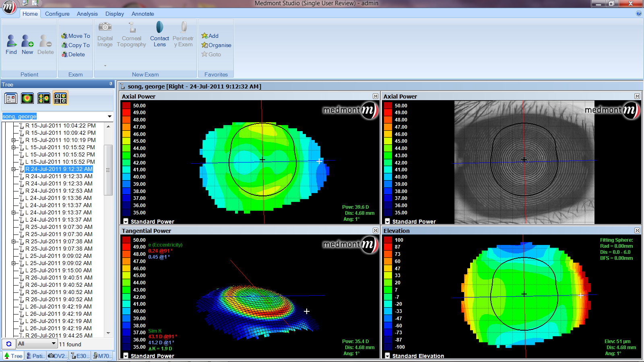Image resolution: width=644 pixels, height=362 pixels.
Task: Start a Corneal Topography exam
Action: (x=132, y=34)
